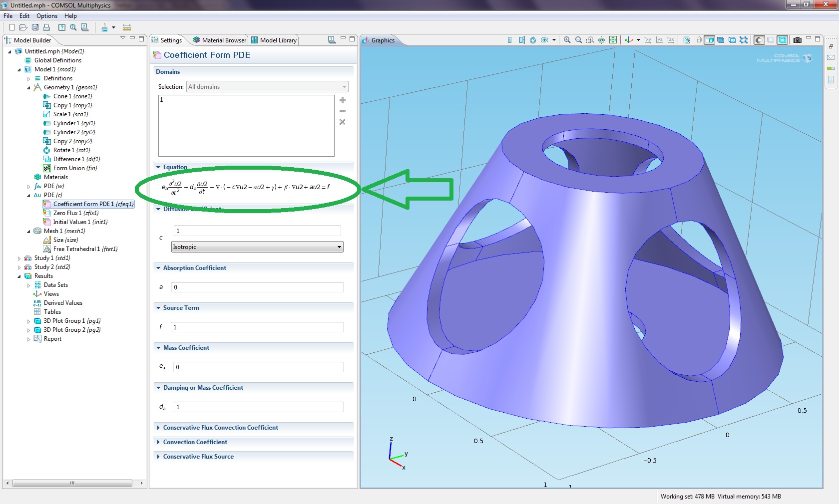Screen dimensions: 839x504
Task: Collapse the Geometry 1 tree node
Action: click(28, 87)
